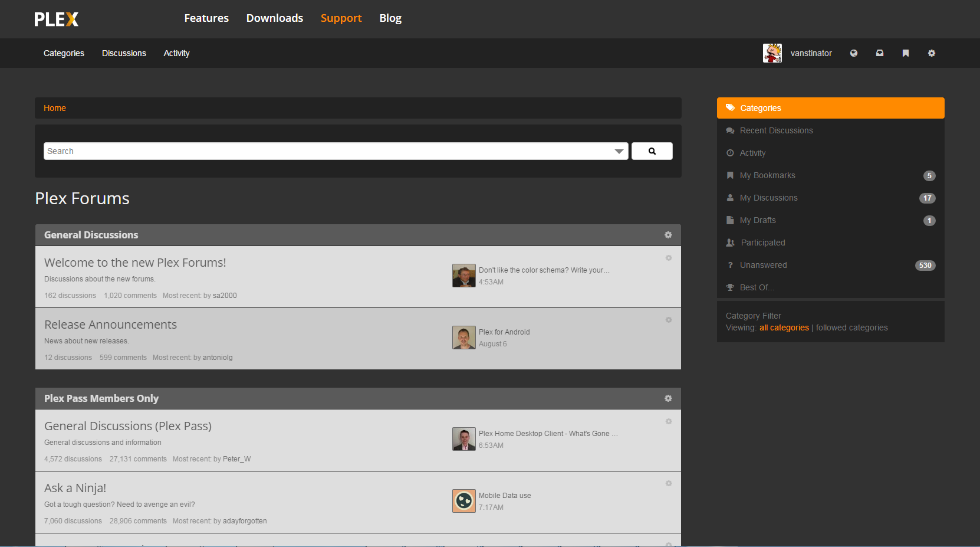The height and width of the screenshot is (547, 980).
Task: Click the gear icon on General Discussions header
Action: [x=668, y=235]
